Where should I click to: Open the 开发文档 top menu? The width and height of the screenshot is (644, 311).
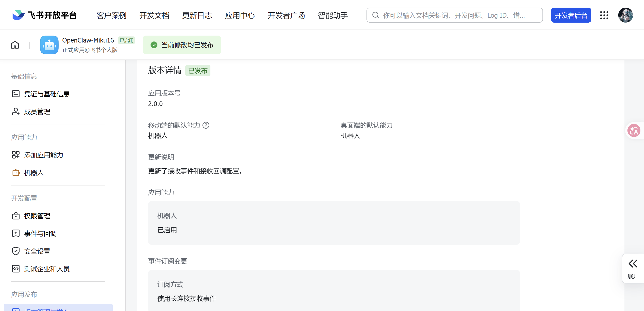coord(154,15)
